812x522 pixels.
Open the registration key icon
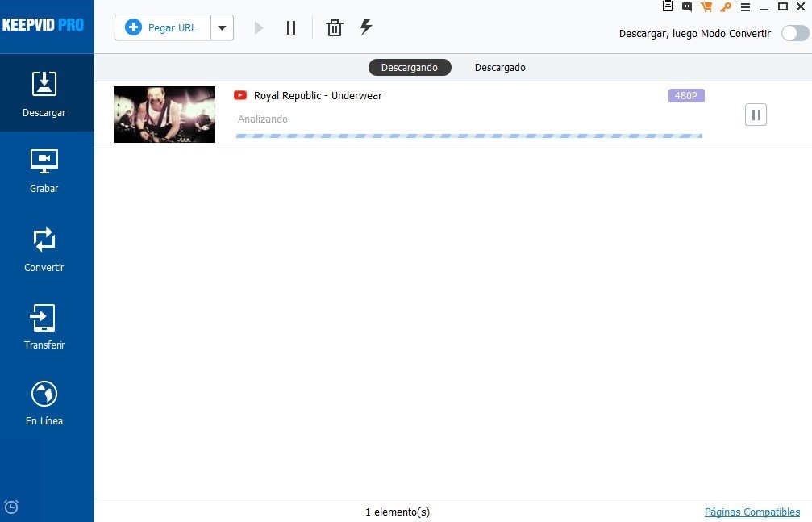tap(726, 6)
